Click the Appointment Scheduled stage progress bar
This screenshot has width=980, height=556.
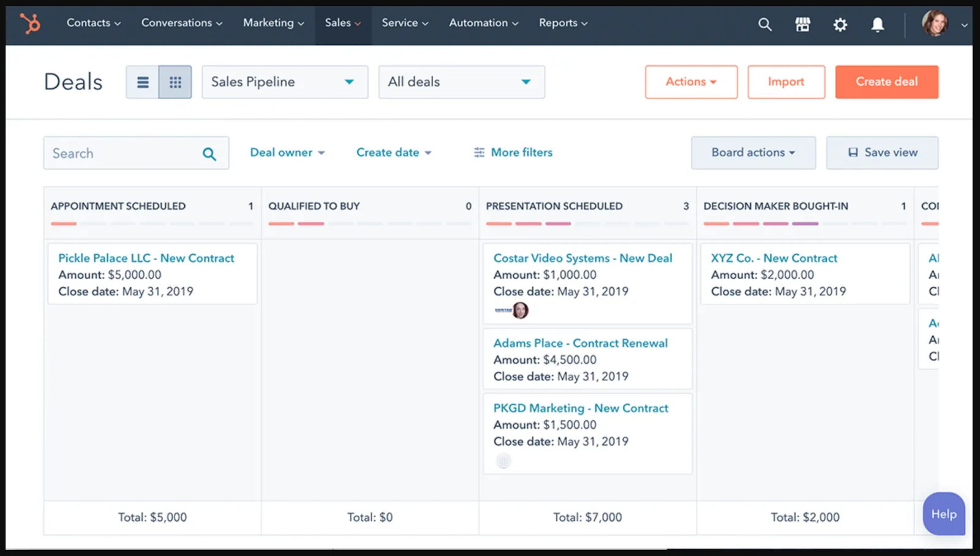152,224
